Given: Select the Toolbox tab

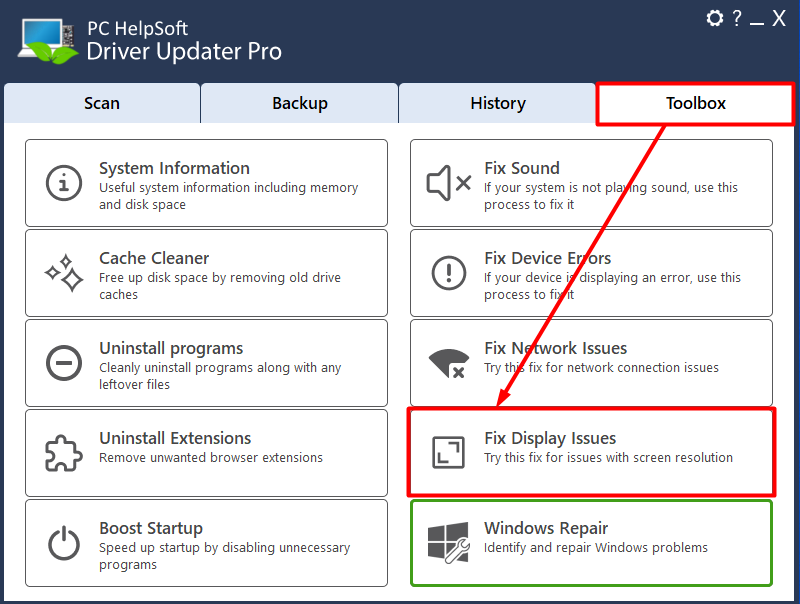Looking at the screenshot, I should click(695, 104).
